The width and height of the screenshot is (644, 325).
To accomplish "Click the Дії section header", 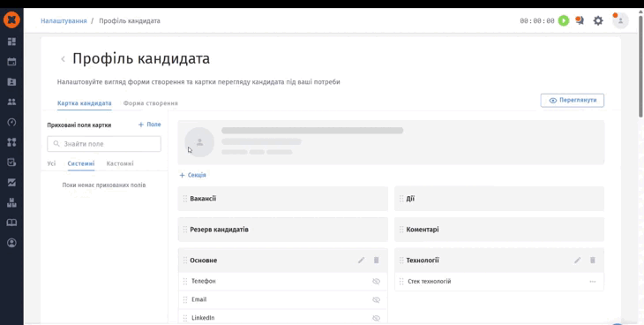I will (499, 199).
